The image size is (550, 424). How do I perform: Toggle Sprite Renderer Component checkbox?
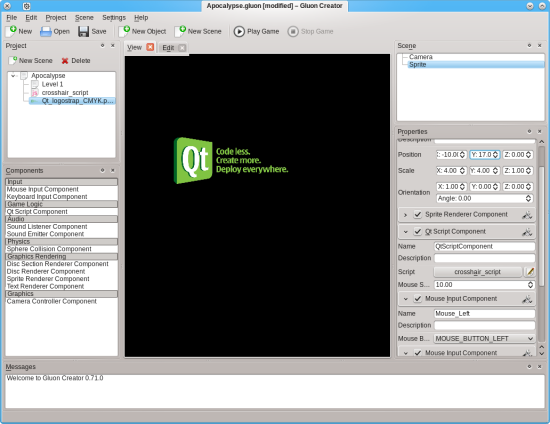click(x=417, y=214)
